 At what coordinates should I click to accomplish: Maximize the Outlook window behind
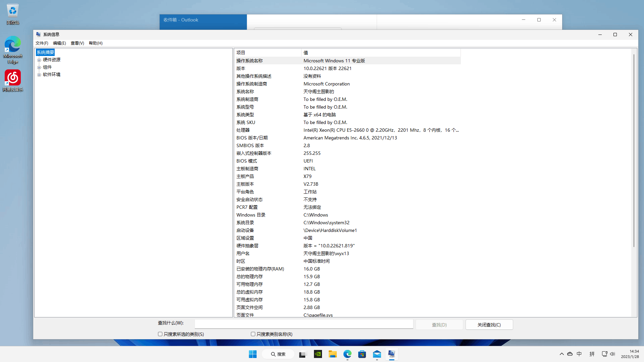pos(539,20)
